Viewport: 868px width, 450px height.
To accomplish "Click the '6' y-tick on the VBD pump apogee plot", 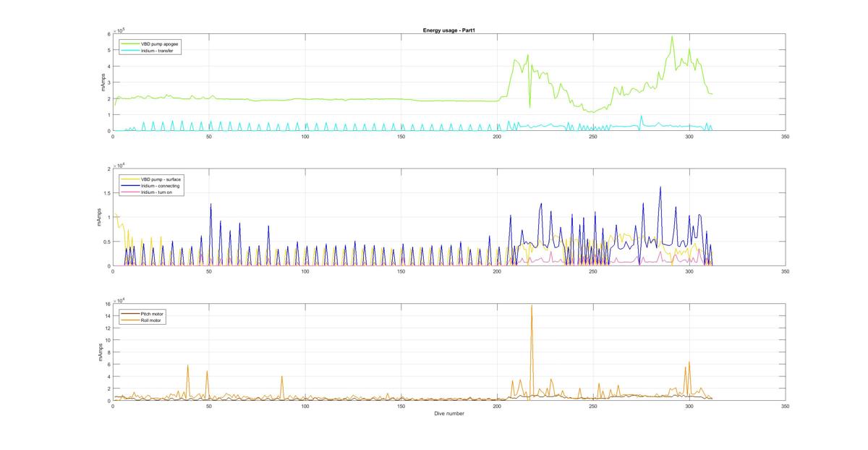I will point(109,34).
